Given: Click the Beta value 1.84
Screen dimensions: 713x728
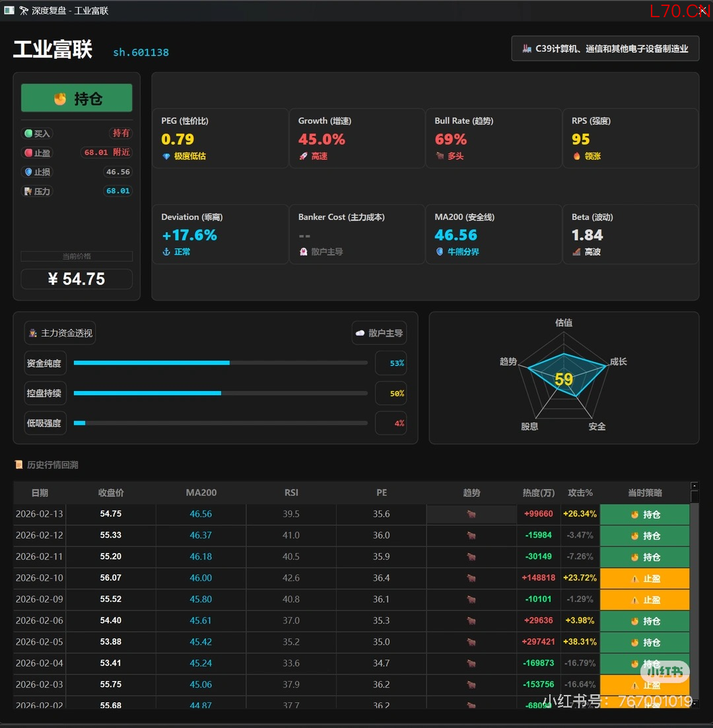Looking at the screenshot, I should [x=587, y=235].
